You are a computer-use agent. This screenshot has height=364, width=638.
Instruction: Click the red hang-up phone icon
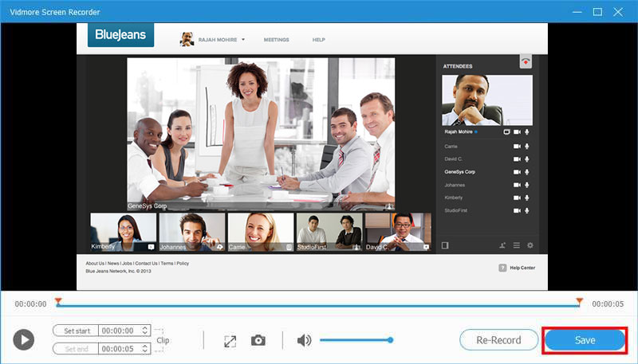[x=525, y=62]
